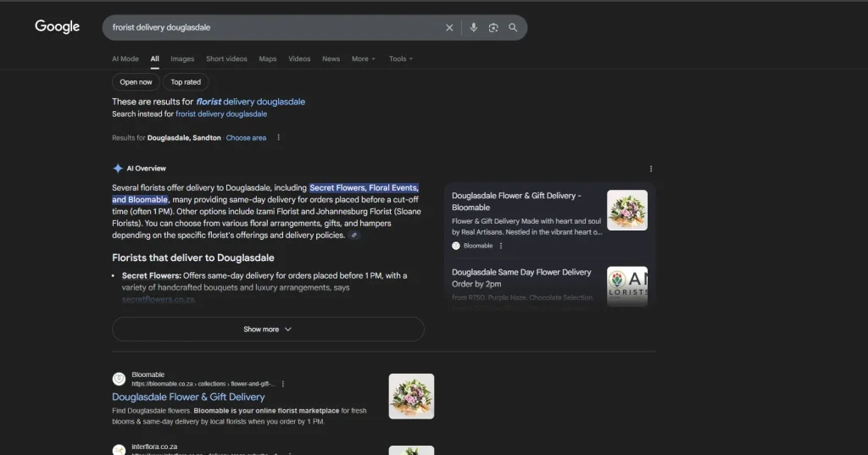Select the All results tab

coord(154,58)
